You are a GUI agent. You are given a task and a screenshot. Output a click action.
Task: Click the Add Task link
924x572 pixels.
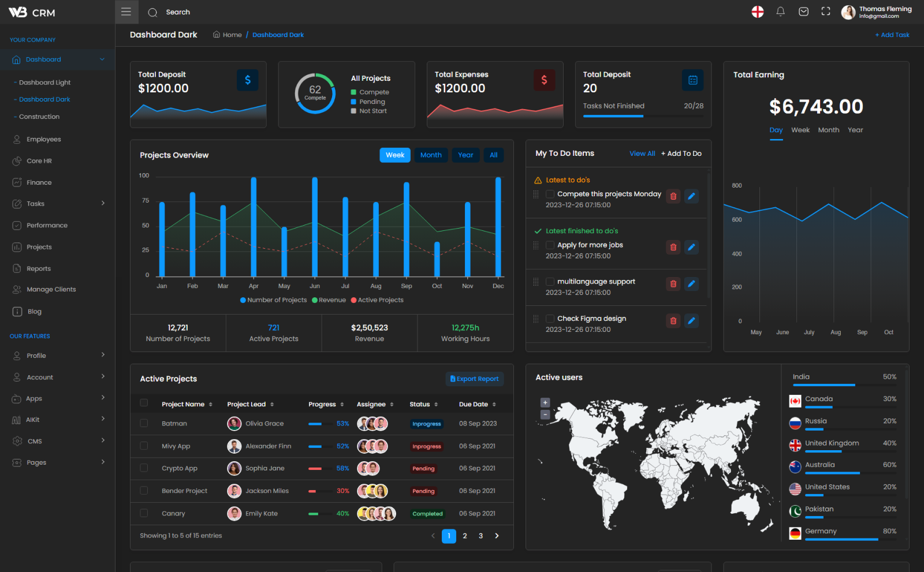[892, 35]
